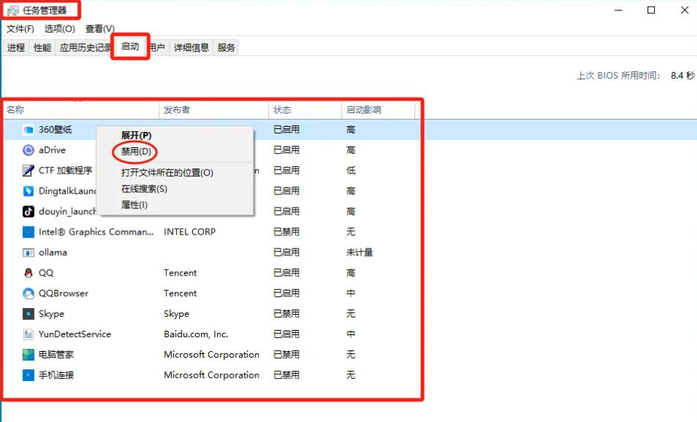This screenshot has height=422, width=697.
Task: Switch to the 应用历史记录 tab
Action: point(84,48)
